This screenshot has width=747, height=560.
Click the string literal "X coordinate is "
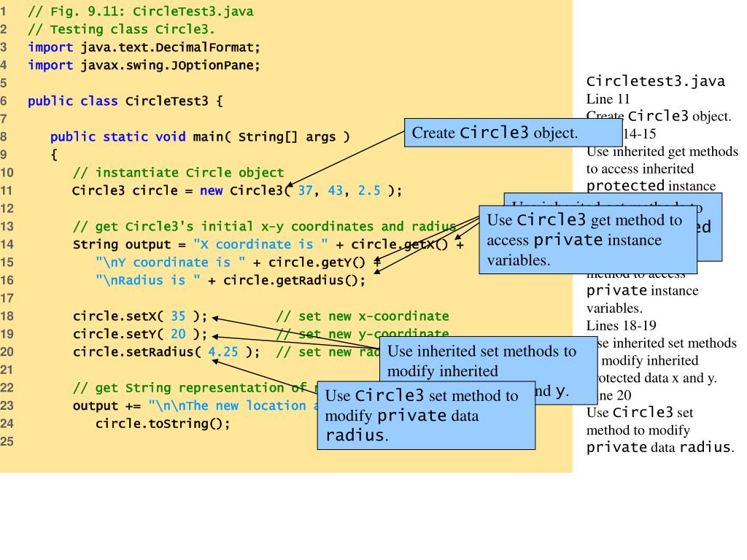(260, 245)
